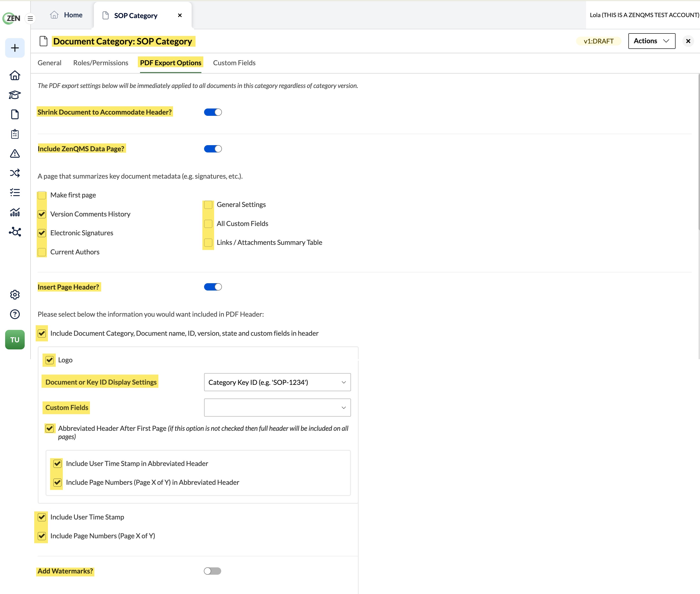Viewport: 700px width, 594px height.
Task: Open the Home house icon in sidebar
Action: [15, 76]
